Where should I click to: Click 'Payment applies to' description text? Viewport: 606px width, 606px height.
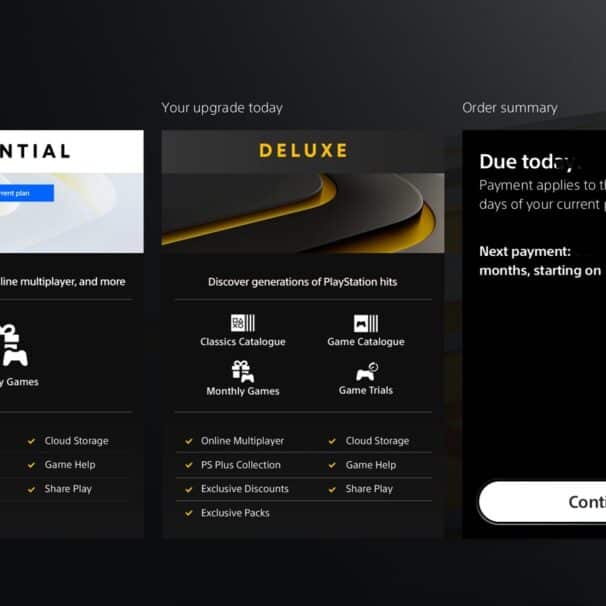(x=543, y=186)
